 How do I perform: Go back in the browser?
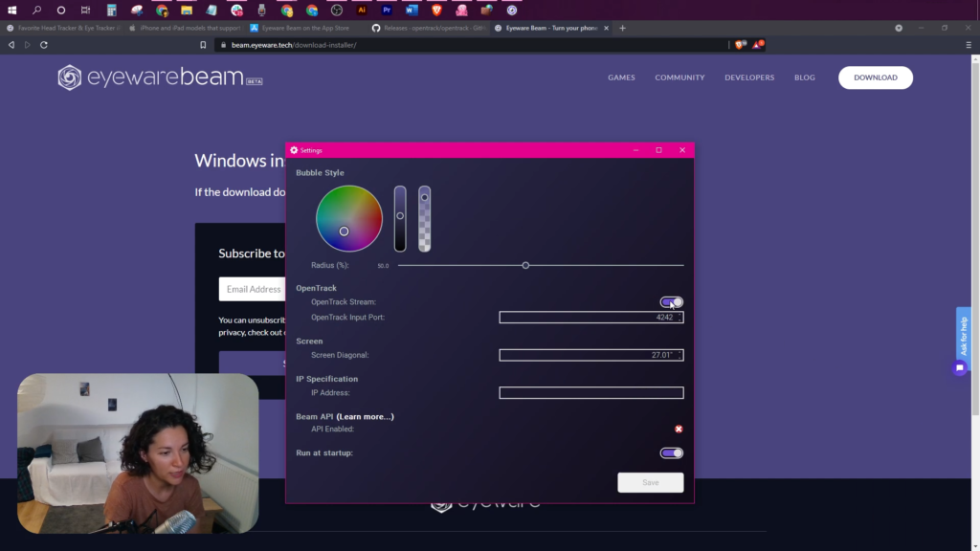11,45
